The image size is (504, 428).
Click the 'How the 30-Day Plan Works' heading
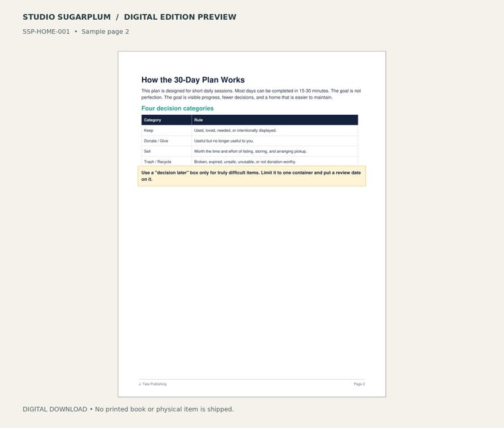193,80
